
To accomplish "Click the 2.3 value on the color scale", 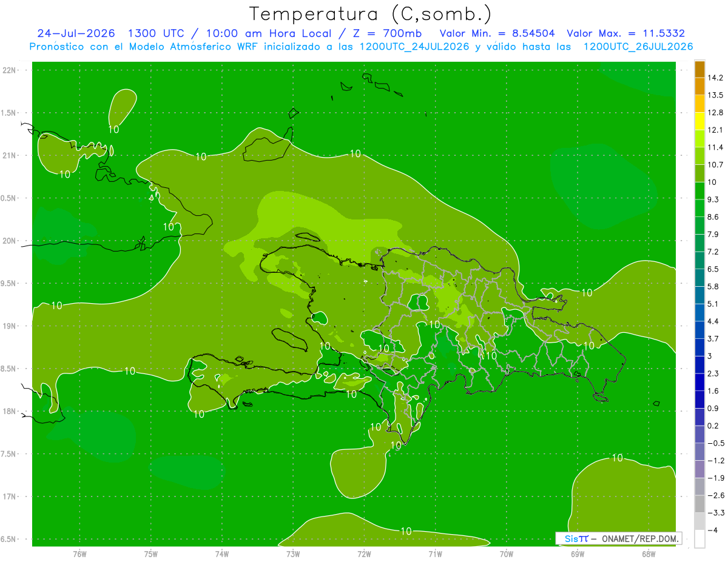I will 713,373.
